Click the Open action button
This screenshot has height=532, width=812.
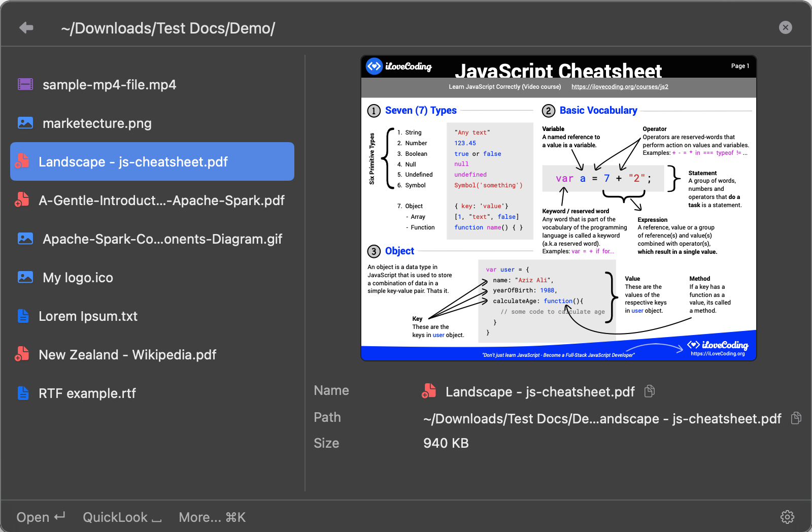41,517
